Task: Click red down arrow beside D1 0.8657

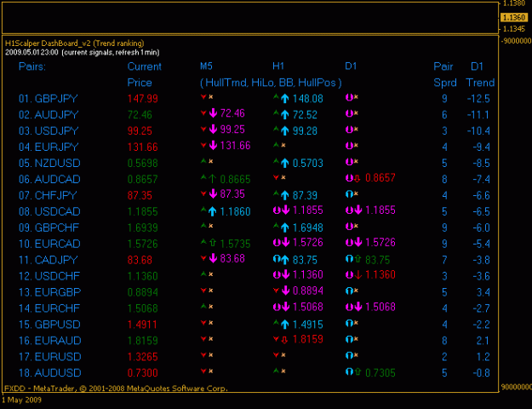Action: coord(358,178)
